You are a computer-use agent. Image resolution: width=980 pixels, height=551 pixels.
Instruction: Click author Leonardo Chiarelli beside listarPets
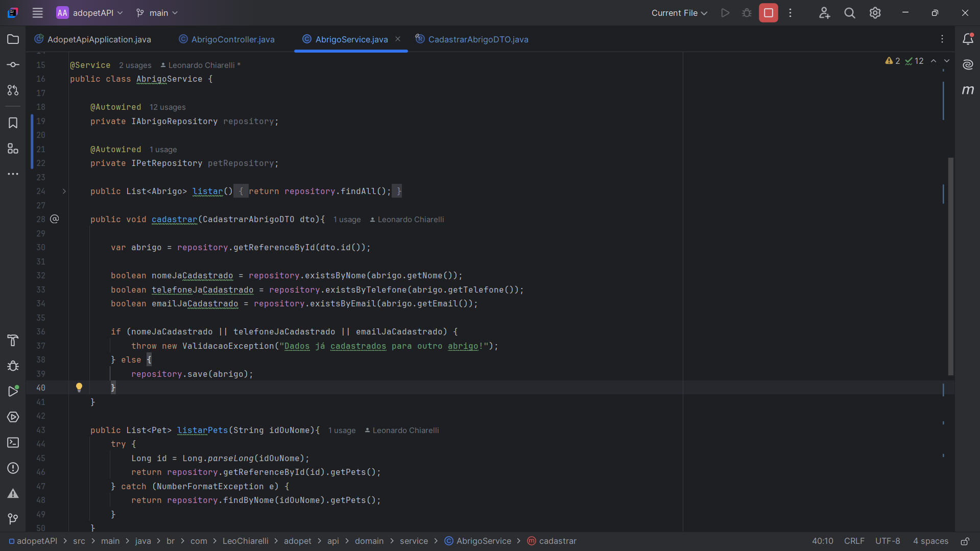click(402, 430)
